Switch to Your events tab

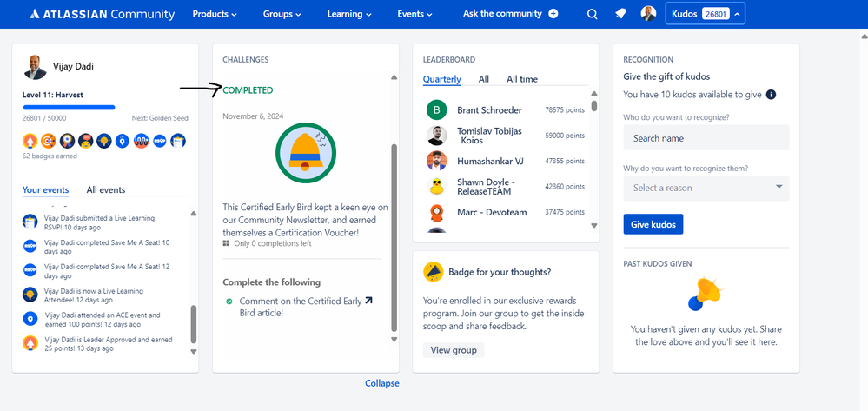point(45,189)
